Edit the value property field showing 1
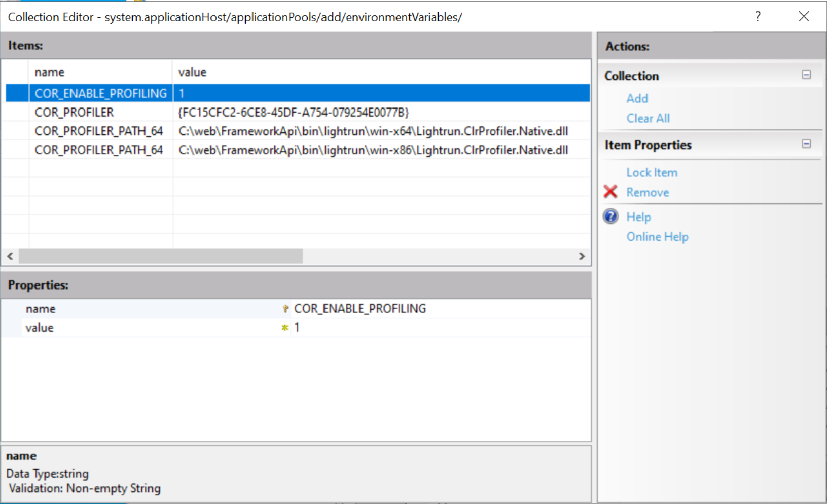 pyautogui.click(x=436, y=328)
